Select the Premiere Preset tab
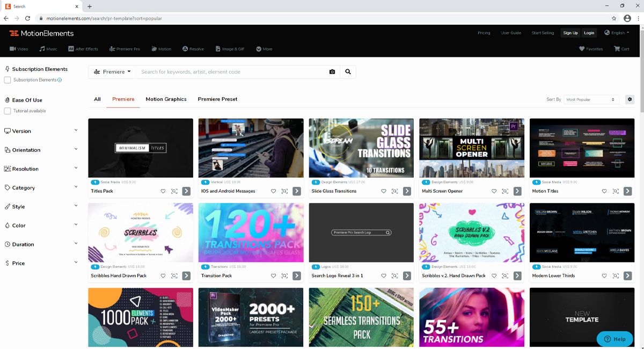The height and width of the screenshot is (349, 644). pos(217,99)
